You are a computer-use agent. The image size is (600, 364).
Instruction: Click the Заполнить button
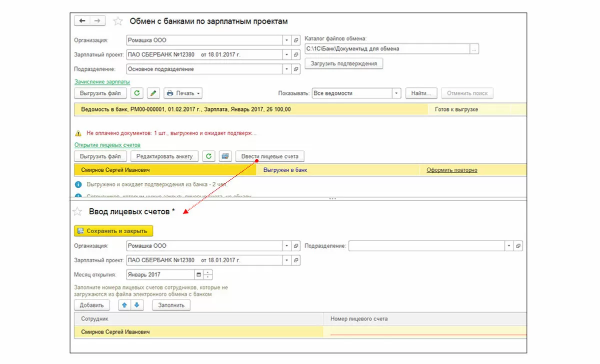171,305
